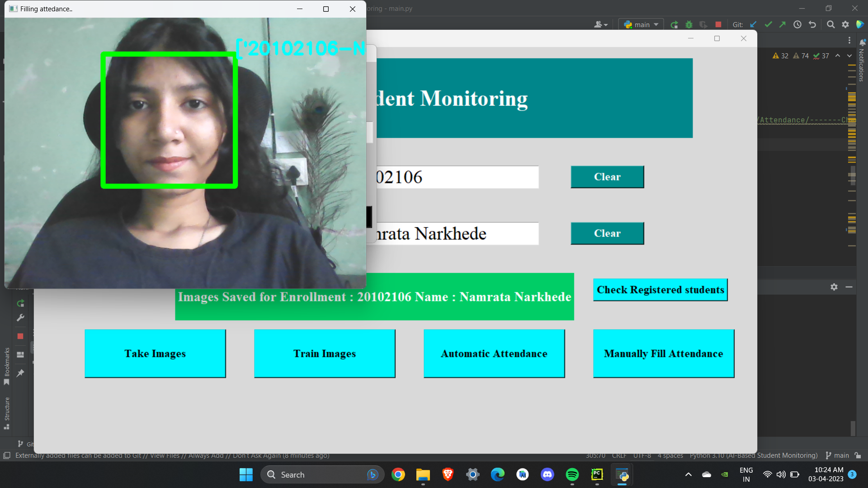868x488 pixels.
Task: Run the main.py script again
Action: pos(674,24)
